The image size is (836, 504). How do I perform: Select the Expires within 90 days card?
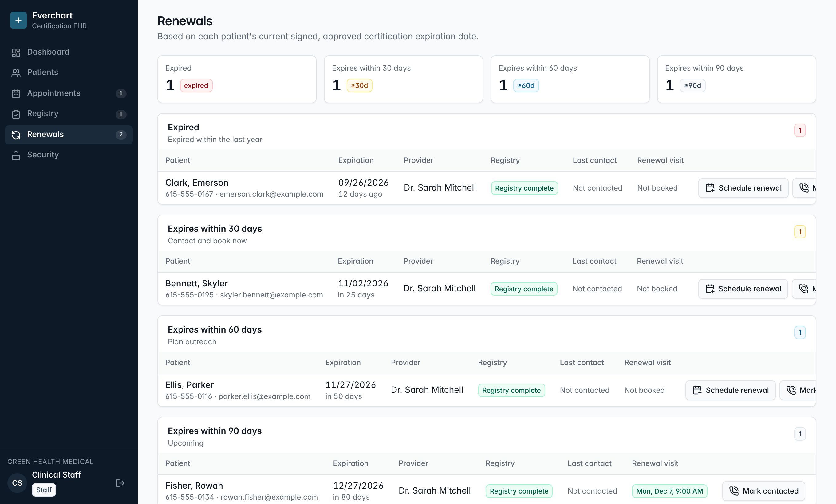pos(737,79)
